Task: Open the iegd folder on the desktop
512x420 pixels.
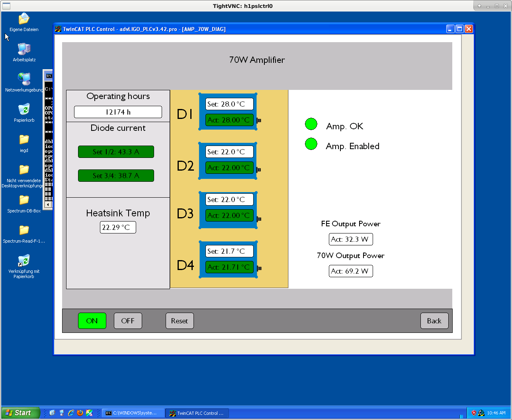Action: coord(24,140)
